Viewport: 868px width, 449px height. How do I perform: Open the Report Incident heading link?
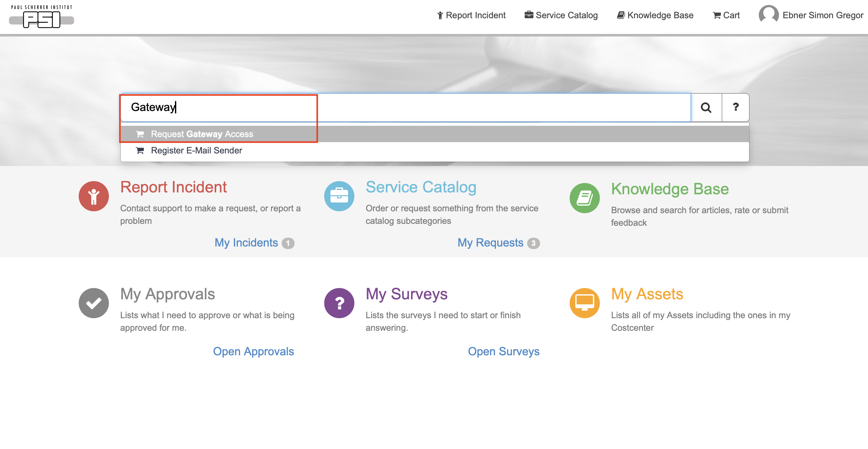[x=173, y=187]
